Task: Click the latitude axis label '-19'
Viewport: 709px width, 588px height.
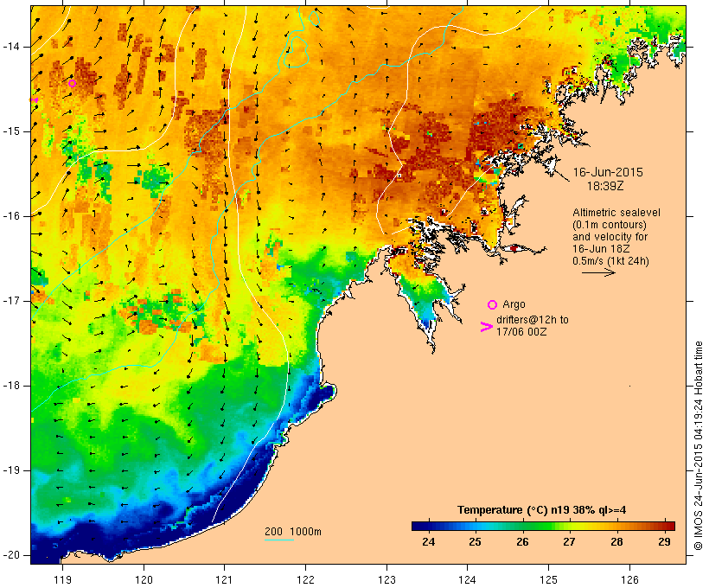Action: pyautogui.click(x=10, y=470)
